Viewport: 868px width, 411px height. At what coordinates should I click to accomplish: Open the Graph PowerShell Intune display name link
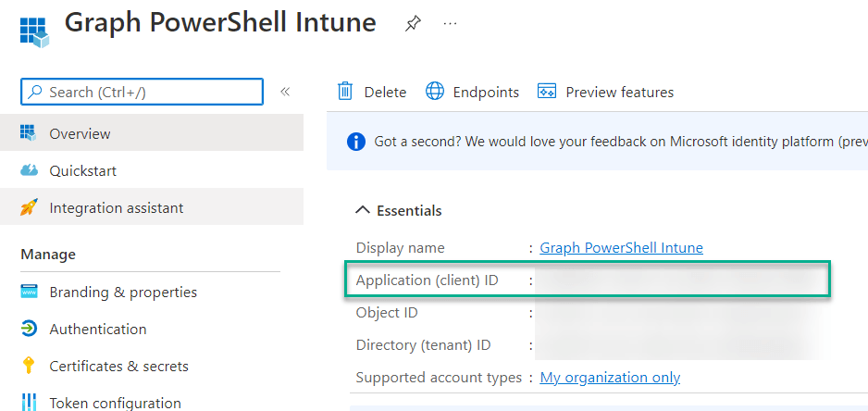click(x=621, y=247)
